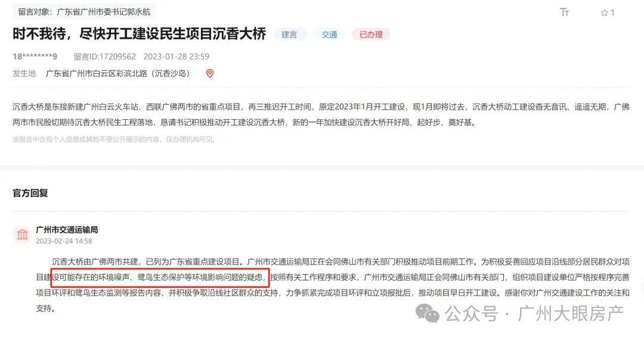644x339 pixels.
Task: Select the 建言 tag
Action: 289,35
